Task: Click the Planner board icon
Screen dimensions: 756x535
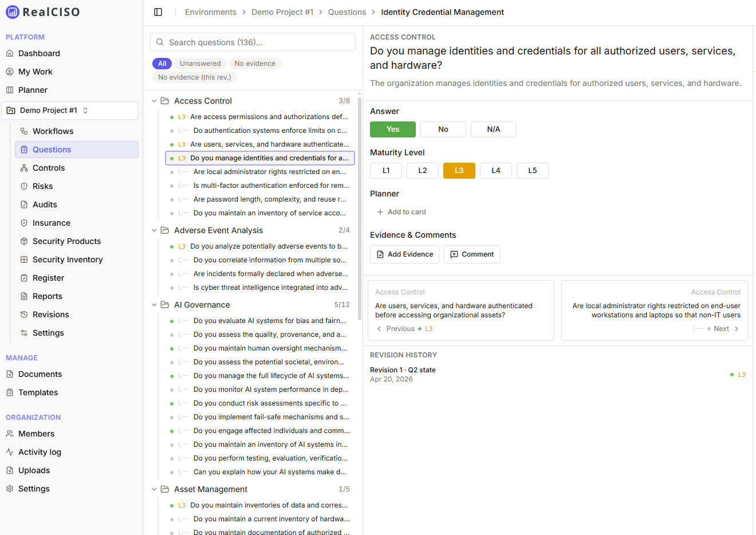Action: pos(10,90)
